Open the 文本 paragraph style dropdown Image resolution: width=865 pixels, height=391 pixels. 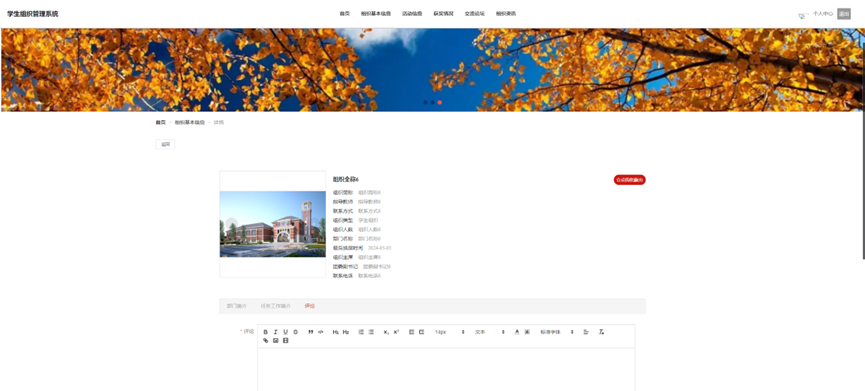pyautogui.click(x=490, y=332)
